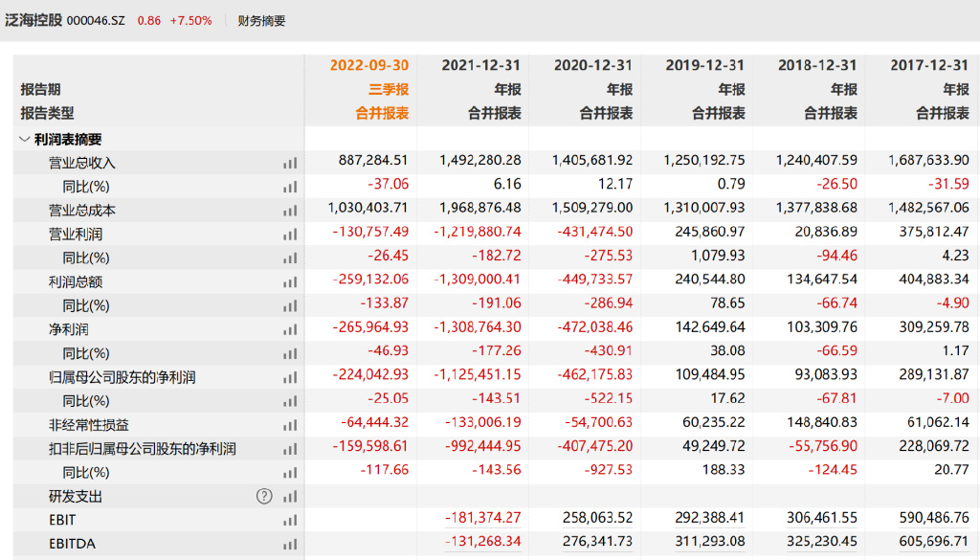Viewport: 980px width, 560px height.
Task: Select the 2021-12-31 report column header
Action: tap(481, 65)
